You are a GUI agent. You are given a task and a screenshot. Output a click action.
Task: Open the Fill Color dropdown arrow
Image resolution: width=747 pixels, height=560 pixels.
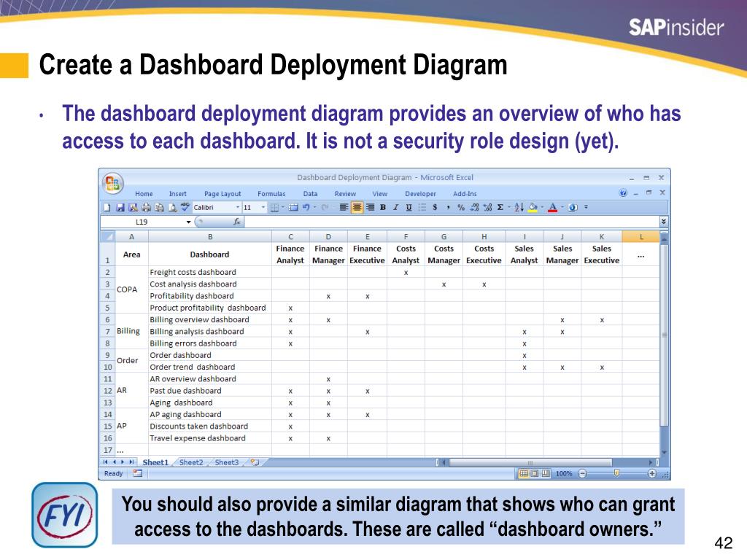[x=542, y=207]
